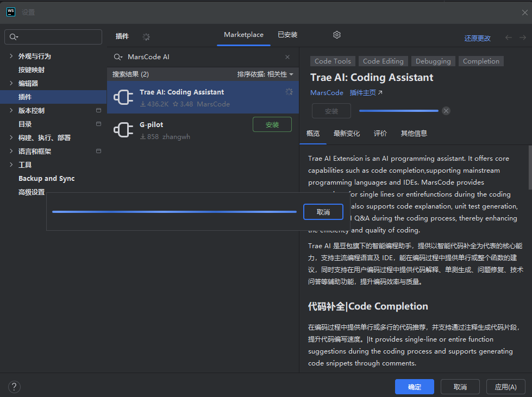Expand the 工具 tree node
Screen dimensions: 532x397
tap(11, 165)
